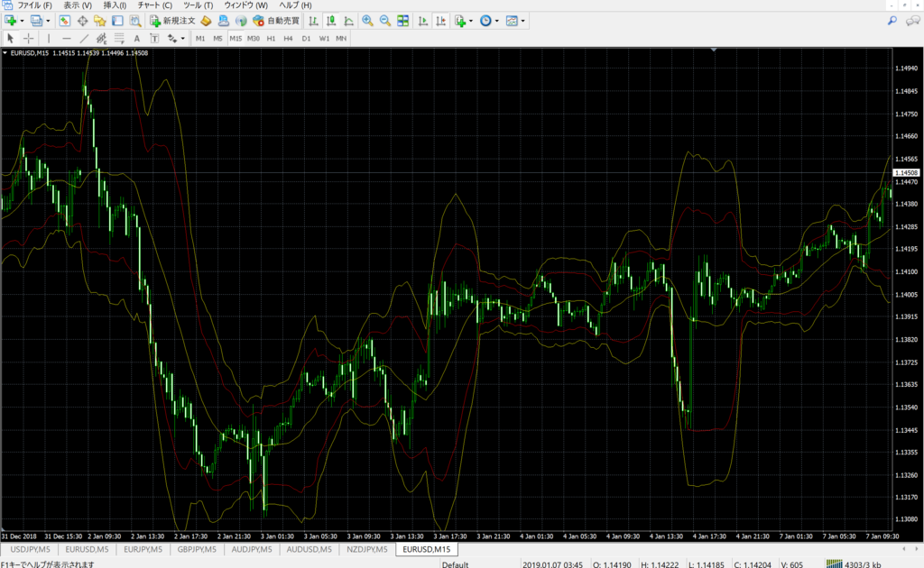Switch to the GBPJPY,M5 chart tab
This screenshot has height=568, width=924.
click(x=197, y=550)
